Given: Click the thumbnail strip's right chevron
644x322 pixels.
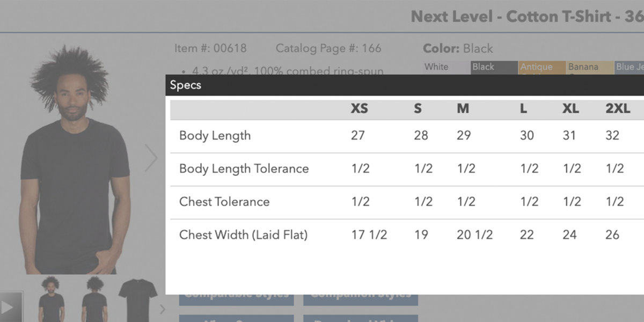Looking at the screenshot, I should click(163, 309).
